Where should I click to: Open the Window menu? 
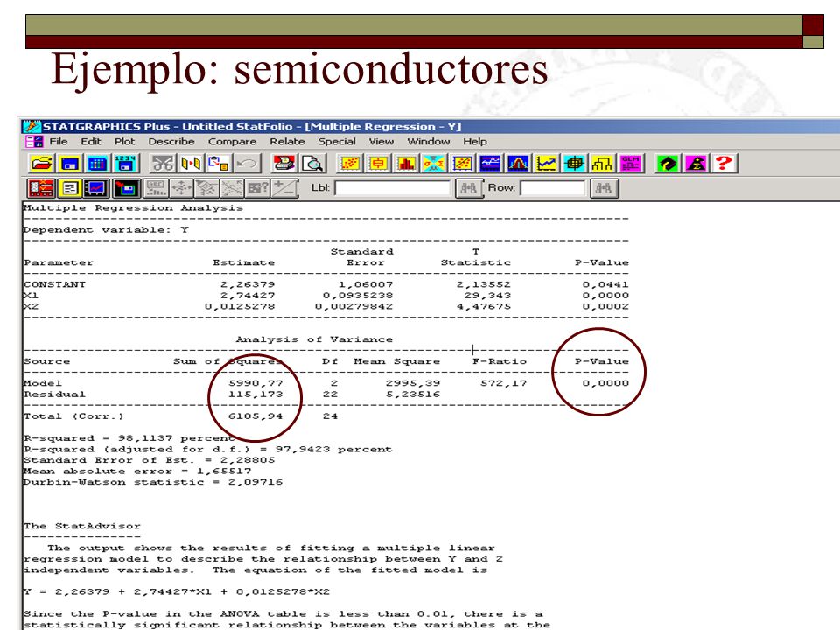pyautogui.click(x=429, y=142)
